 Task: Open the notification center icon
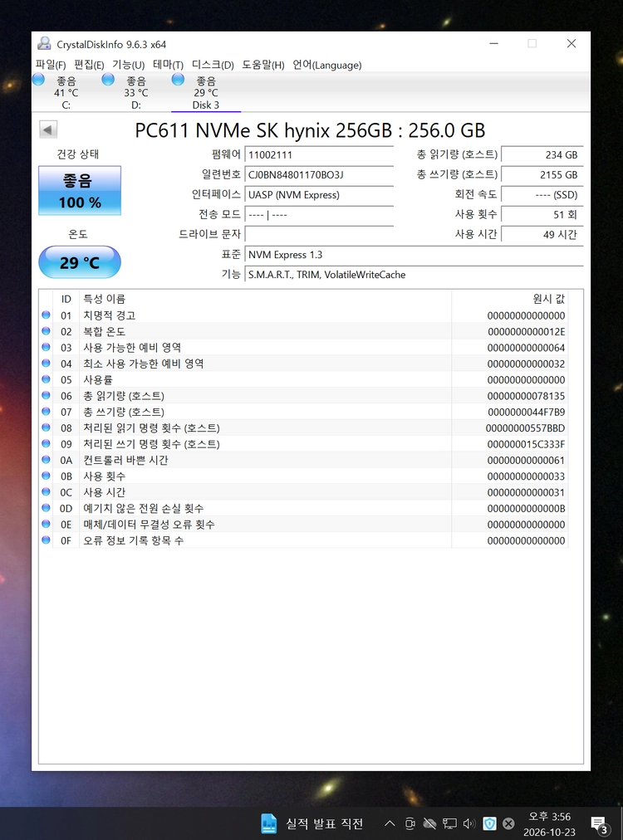click(600, 825)
